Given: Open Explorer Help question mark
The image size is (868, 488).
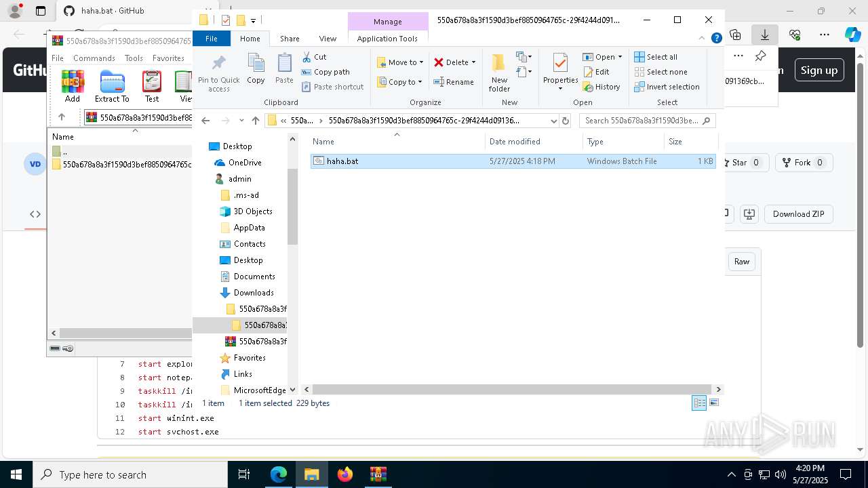Looking at the screenshot, I should (716, 39).
